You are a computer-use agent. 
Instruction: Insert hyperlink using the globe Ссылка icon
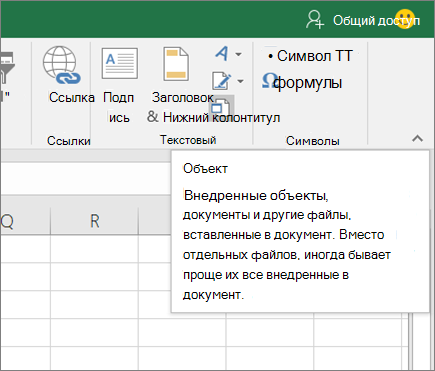tap(61, 65)
